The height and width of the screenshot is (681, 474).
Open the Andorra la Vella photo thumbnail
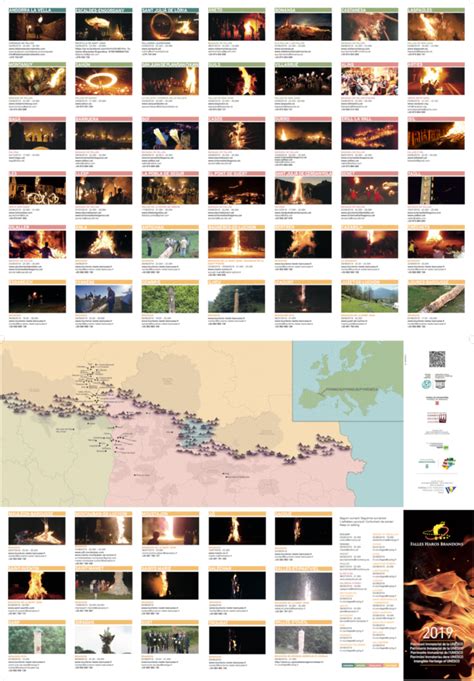tap(37, 27)
